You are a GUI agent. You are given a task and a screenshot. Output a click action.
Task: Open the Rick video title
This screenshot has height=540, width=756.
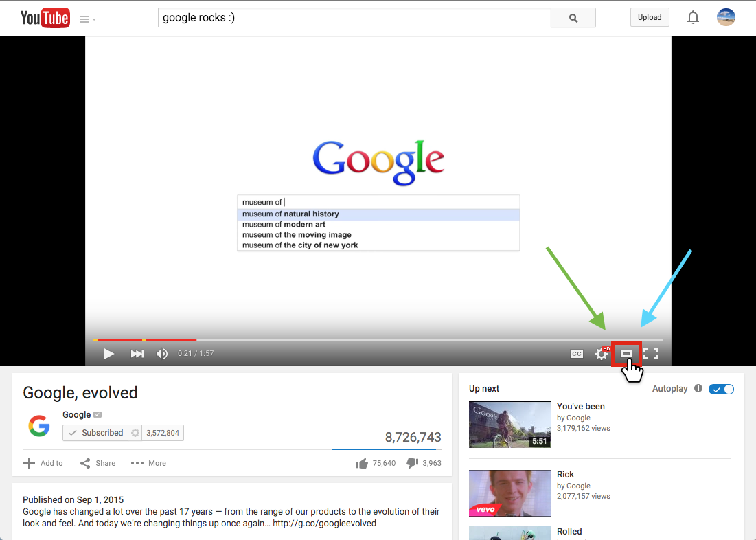click(x=566, y=474)
